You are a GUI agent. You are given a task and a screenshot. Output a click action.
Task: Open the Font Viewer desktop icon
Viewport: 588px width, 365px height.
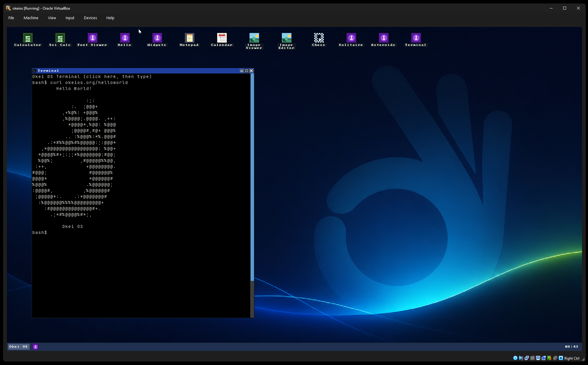pos(92,40)
